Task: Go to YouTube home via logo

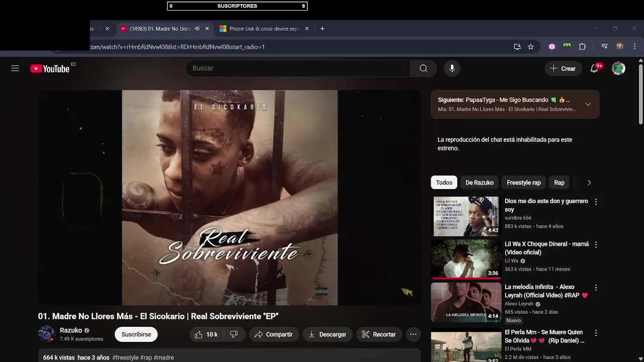Action: pos(50,68)
